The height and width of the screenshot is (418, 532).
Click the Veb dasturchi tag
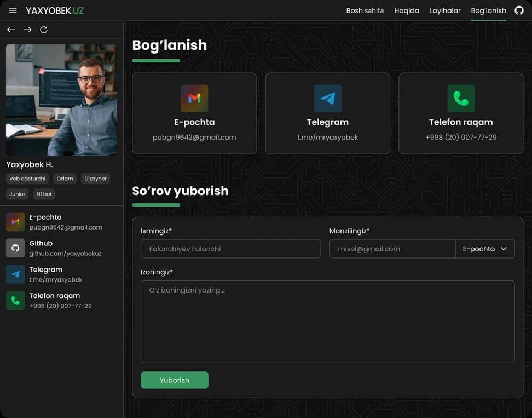[x=27, y=179]
